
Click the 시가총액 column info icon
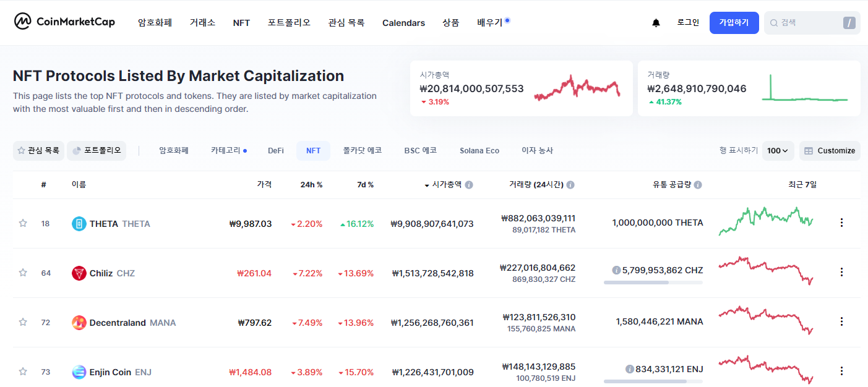tap(469, 185)
